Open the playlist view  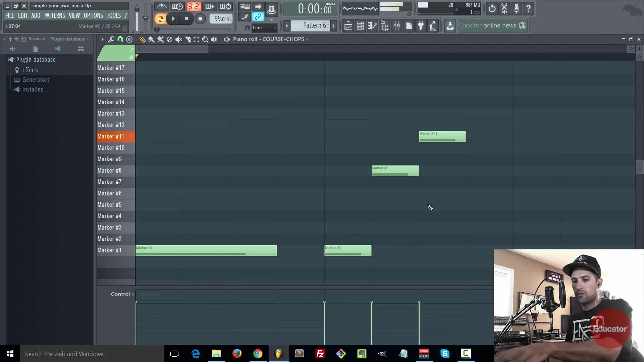(348, 26)
